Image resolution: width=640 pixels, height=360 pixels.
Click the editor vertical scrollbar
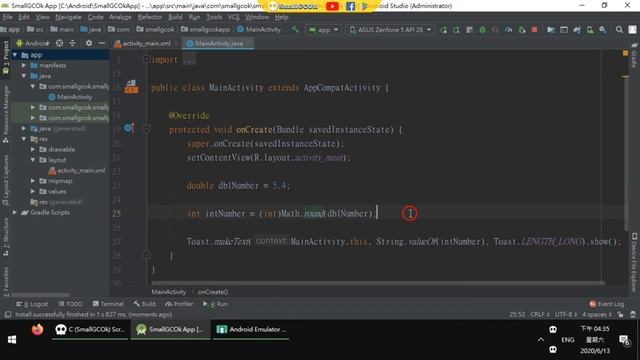pyautogui.click(x=625, y=153)
